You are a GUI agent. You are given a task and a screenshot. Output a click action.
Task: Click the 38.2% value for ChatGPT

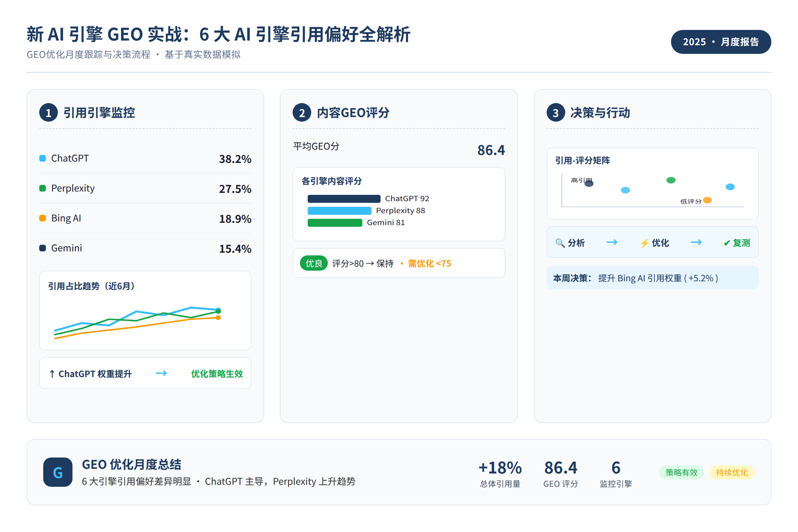coord(235,159)
